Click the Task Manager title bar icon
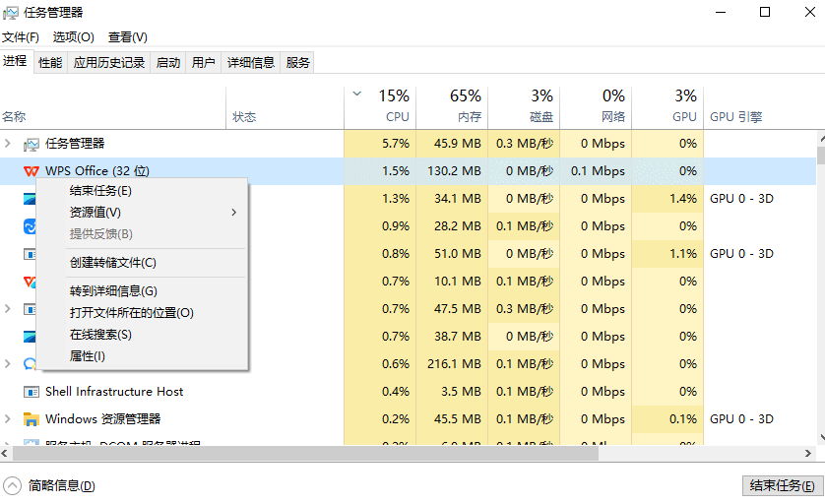 12,13
